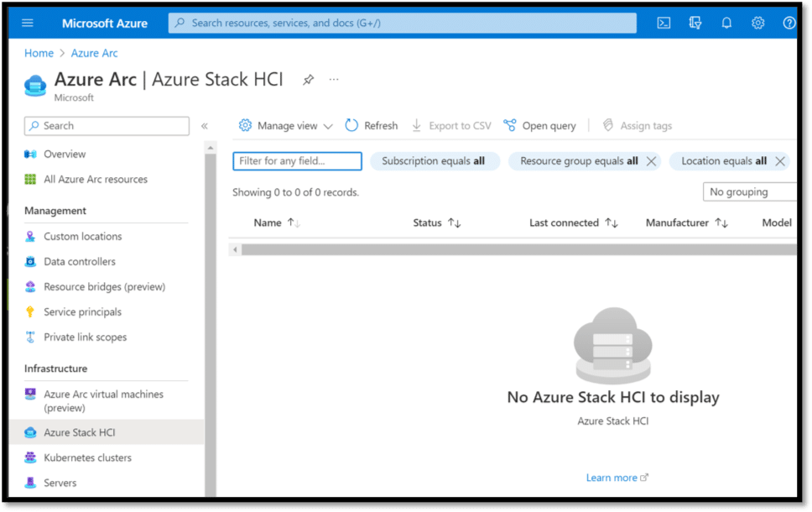Viewport: 812px width, 512px height.
Task: Sort by Last connected column arrows
Action: [x=612, y=222]
